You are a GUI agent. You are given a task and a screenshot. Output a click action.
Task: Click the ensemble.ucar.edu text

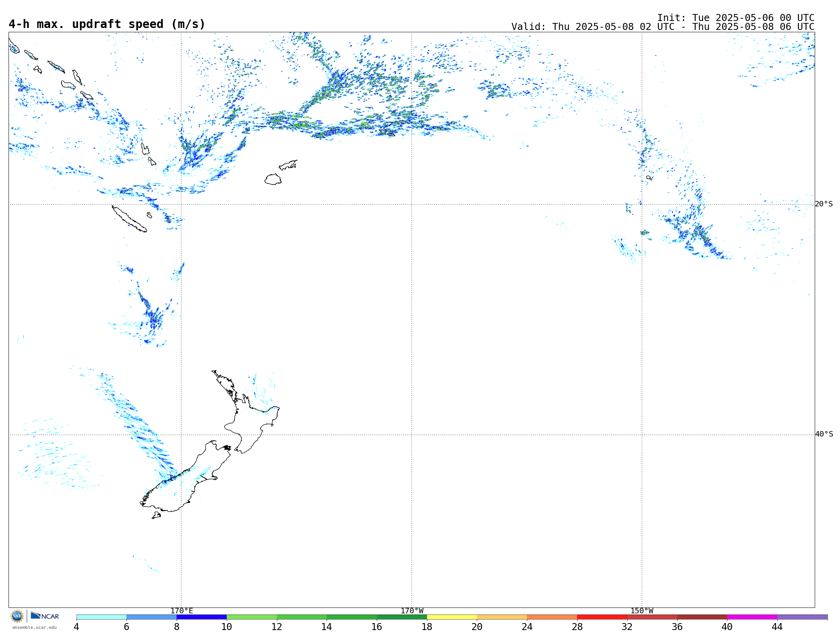(x=35, y=627)
